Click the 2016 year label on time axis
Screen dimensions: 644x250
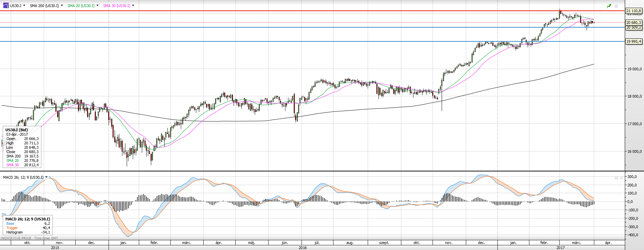(x=303, y=248)
